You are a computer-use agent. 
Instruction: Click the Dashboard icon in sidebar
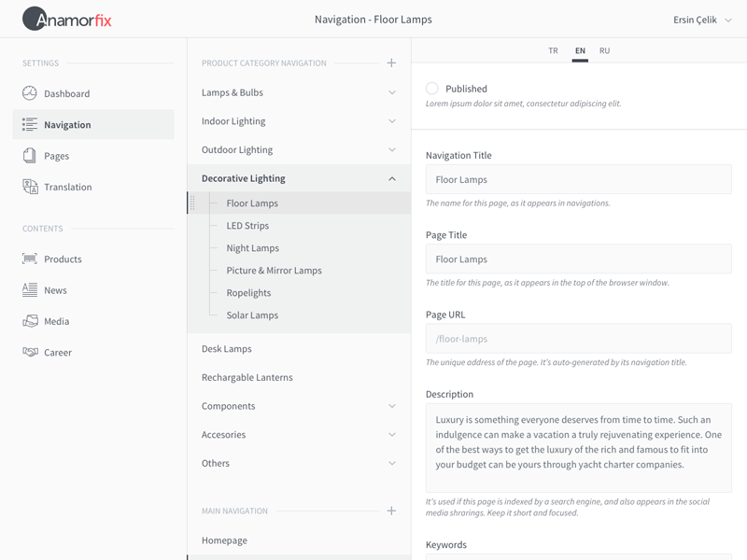[30, 93]
